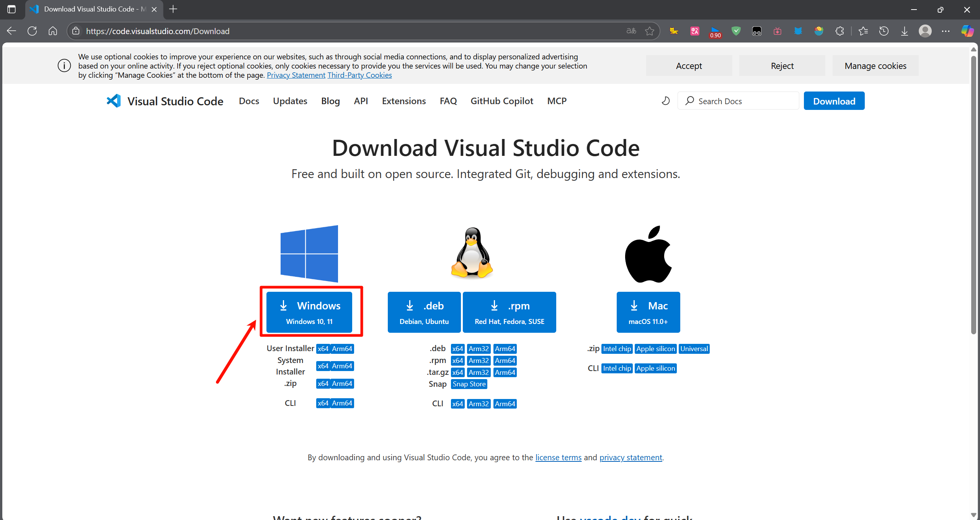
Task: Select Linux .rpm Arm64 download
Action: (505, 361)
